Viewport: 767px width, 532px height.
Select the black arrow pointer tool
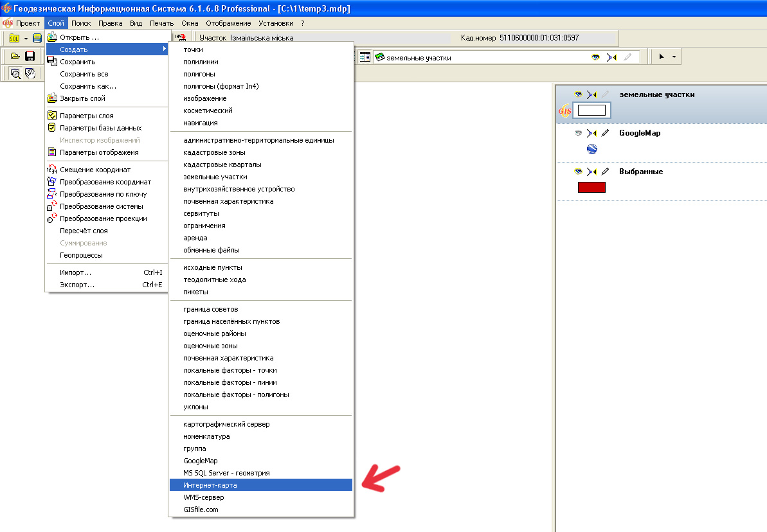(662, 57)
